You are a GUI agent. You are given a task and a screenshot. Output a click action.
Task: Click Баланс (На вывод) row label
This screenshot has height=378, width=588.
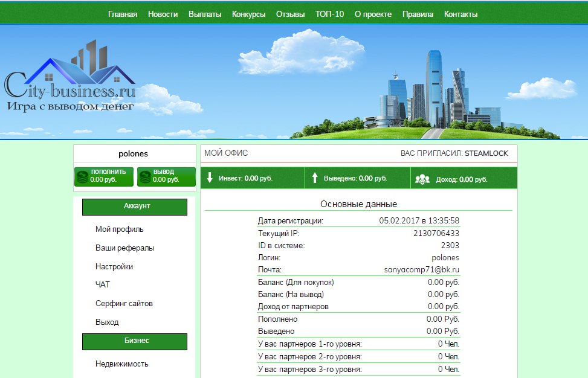[291, 295]
